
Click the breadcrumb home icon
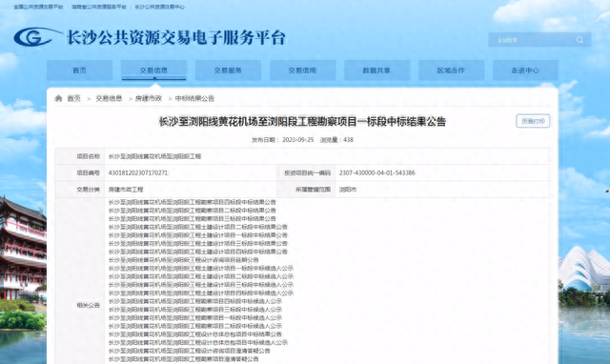(x=58, y=98)
